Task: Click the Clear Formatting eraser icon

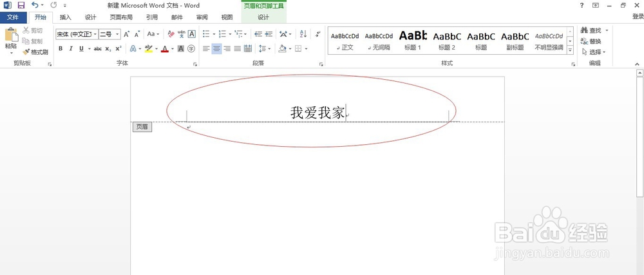Action: click(171, 34)
